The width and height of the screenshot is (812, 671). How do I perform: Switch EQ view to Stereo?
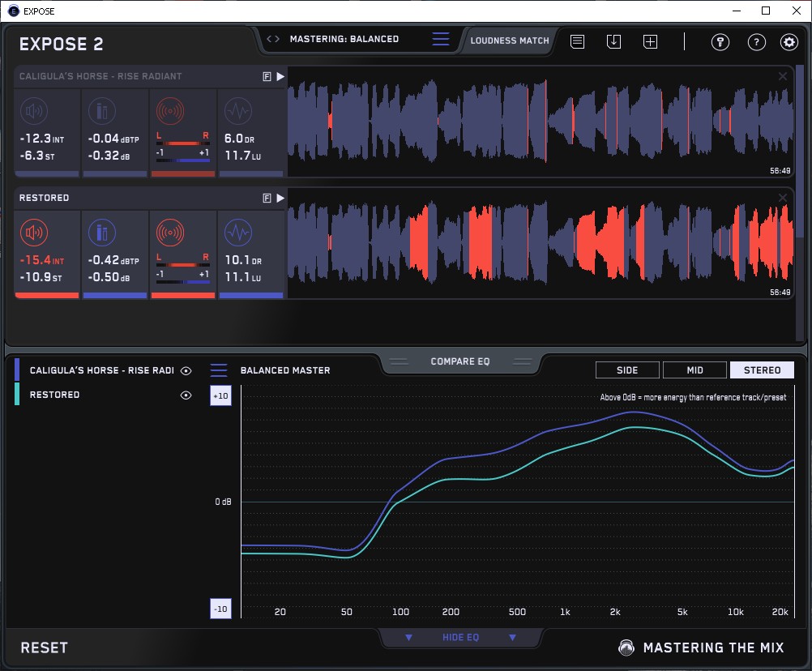pyautogui.click(x=762, y=370)
